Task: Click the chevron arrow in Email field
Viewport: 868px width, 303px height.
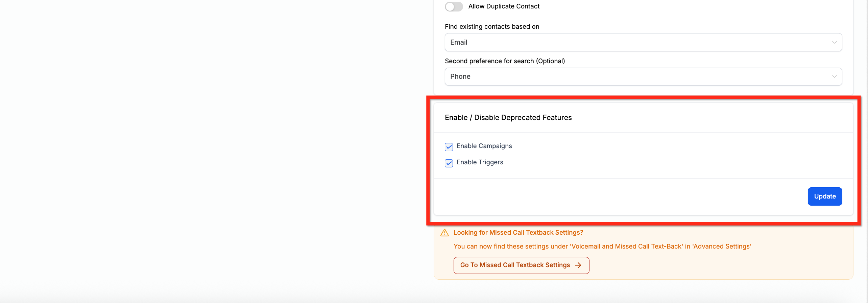Action: [834, 43]
